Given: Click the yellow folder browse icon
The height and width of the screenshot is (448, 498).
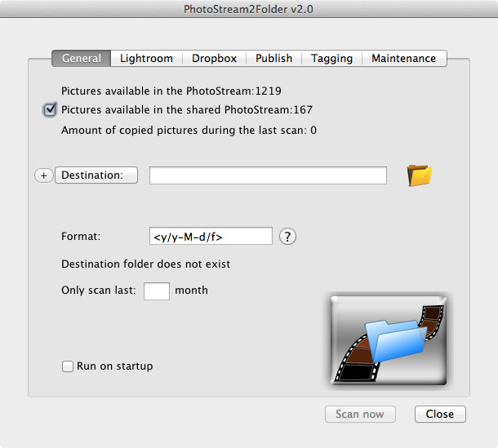Looking at the screenshot, I should (420, 175).
